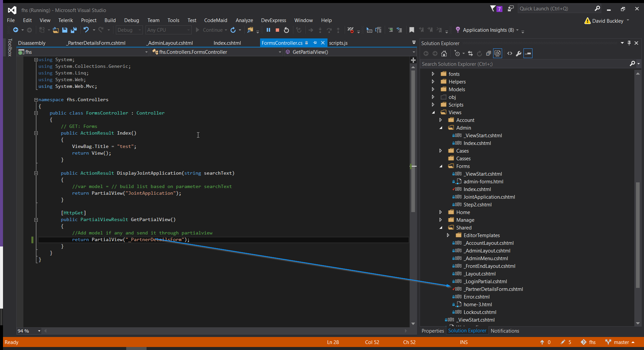Collapse the Forms folder under Views
The image size is (644, 350).
441,166
